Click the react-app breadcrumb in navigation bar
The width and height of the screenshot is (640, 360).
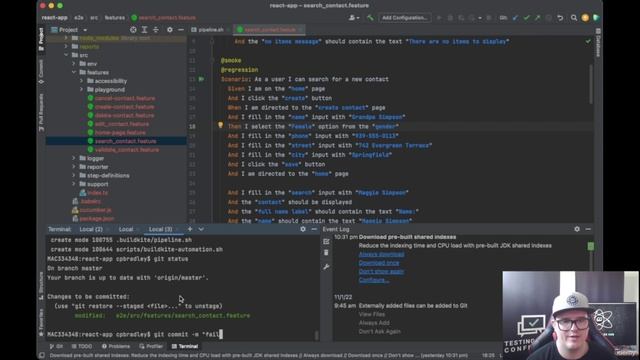[54, 18]
